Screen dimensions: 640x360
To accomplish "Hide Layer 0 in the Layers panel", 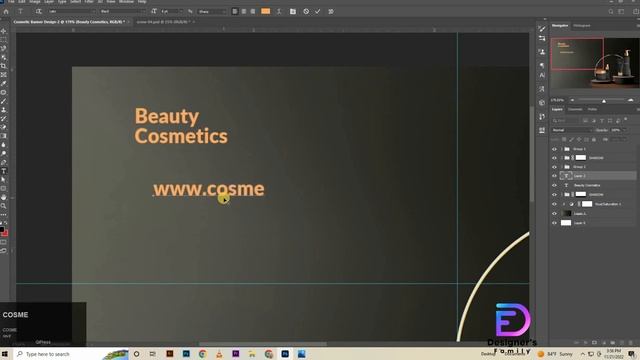I will [554, 223].
